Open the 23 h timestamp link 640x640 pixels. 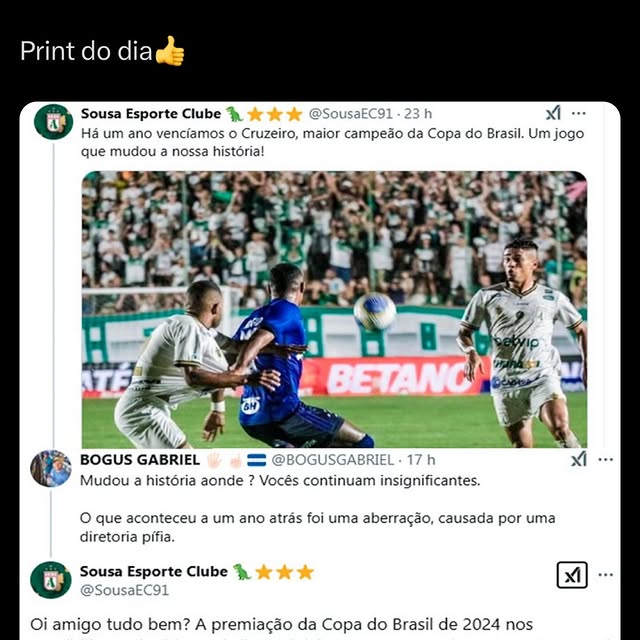click(418, 114)
